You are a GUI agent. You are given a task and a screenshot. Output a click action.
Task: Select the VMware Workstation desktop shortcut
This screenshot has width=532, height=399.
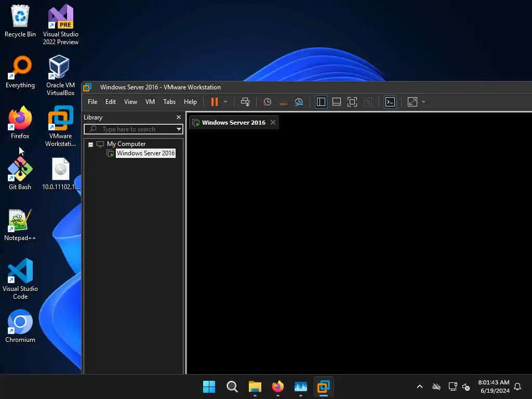click(x=60, y=127)
